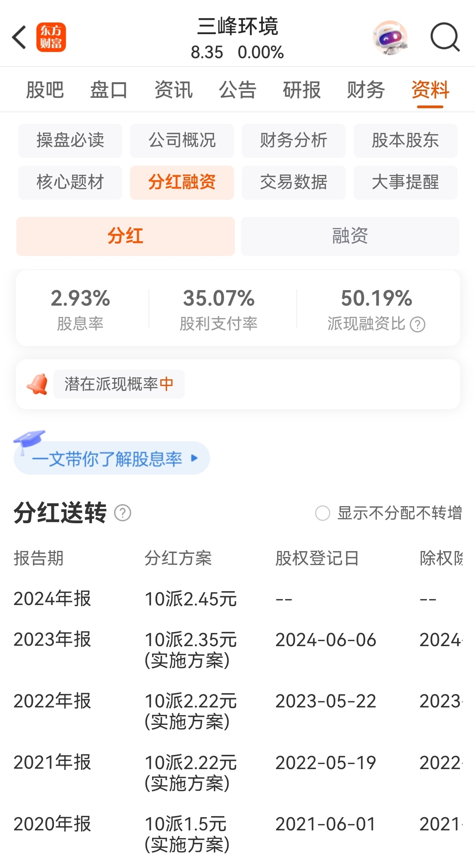Screen dimensions: 475x868
Task: Open the robot assistant avatar
Action: [x=390, y=38]
